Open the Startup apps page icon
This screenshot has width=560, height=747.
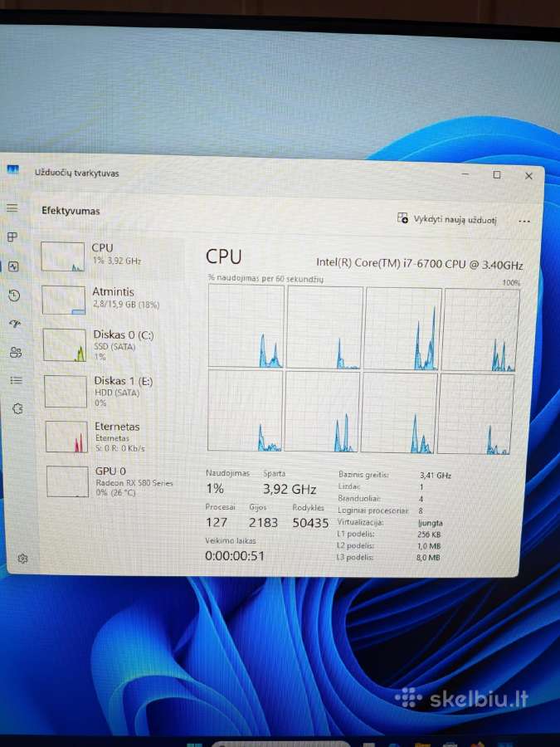pyautogui.click(x=15, y=324)
